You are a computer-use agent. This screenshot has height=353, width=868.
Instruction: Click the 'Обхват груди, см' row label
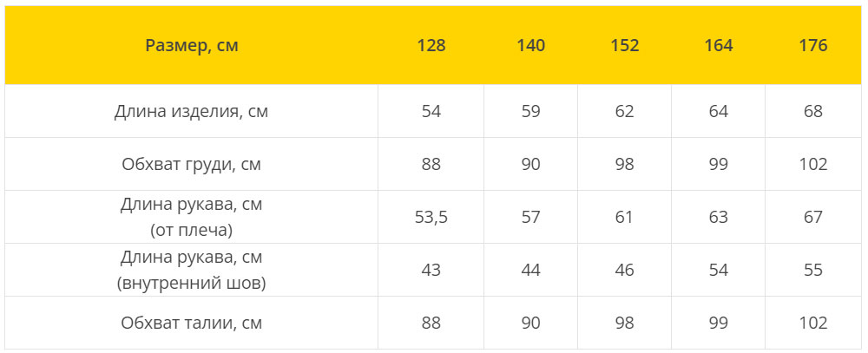[192, 165]
